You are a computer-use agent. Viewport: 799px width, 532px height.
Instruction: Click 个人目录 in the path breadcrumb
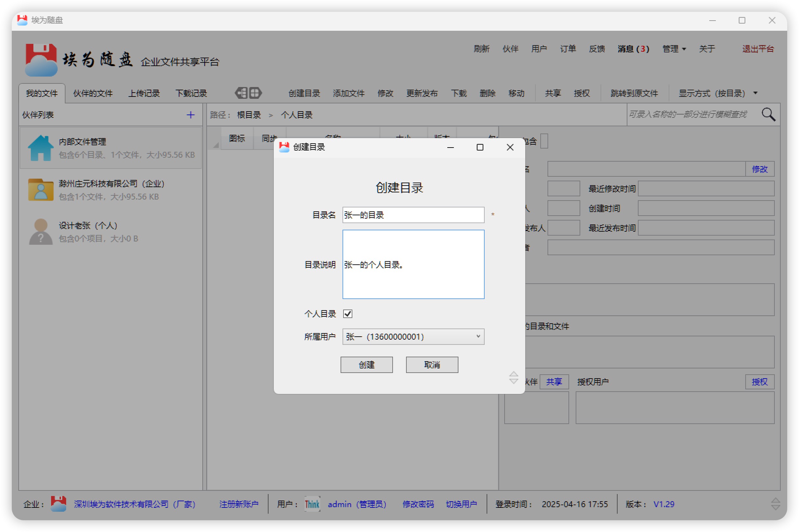(296, 115)
